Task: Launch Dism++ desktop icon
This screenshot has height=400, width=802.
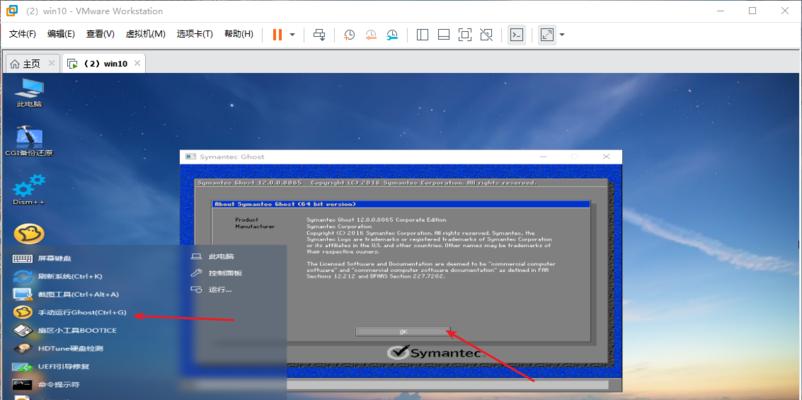Action: (29, 190)
